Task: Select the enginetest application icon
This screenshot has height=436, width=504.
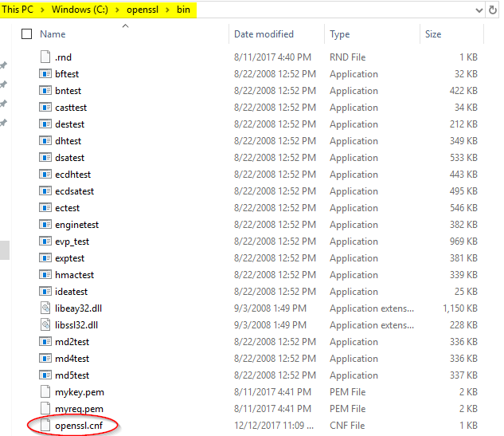Action: pyautogui.click(x=45, y=225)
